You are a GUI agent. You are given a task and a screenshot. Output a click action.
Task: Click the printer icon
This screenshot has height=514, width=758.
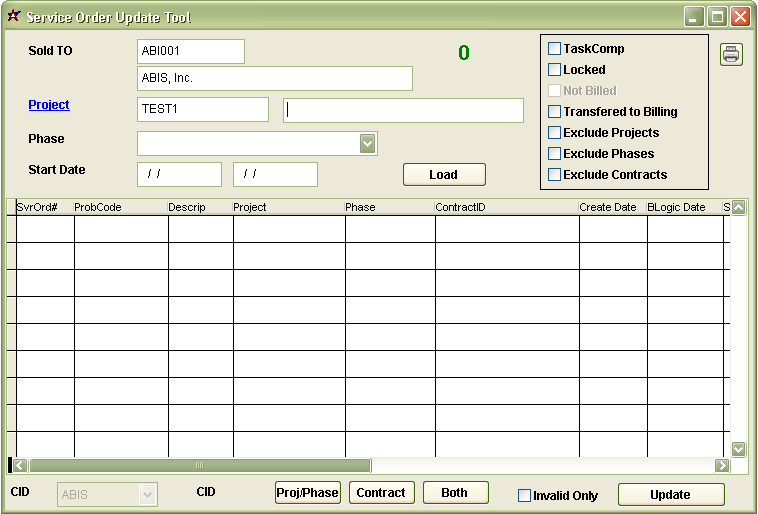[731, 55]
